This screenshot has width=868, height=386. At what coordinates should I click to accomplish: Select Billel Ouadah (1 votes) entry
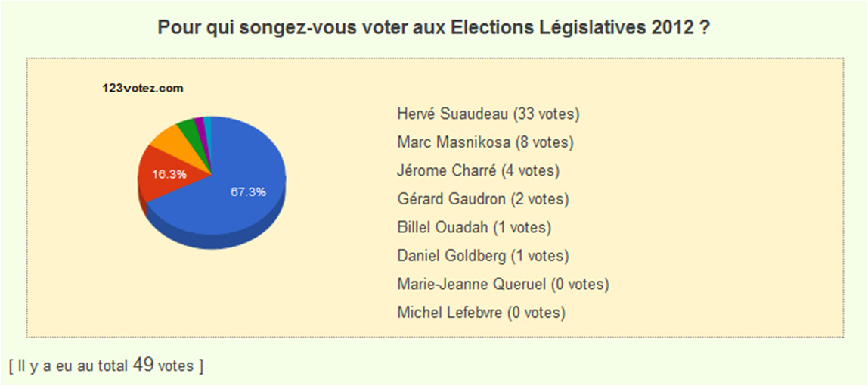(x=474, y=227)
